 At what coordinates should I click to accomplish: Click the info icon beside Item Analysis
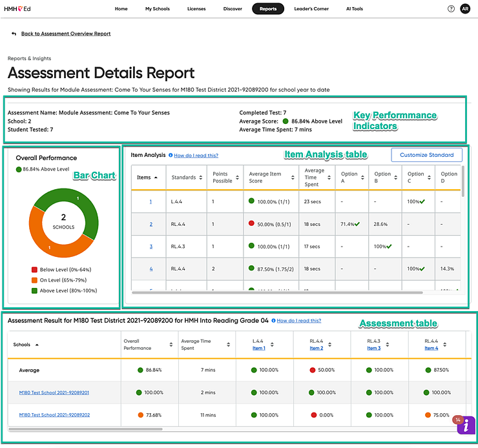(171, 155)
